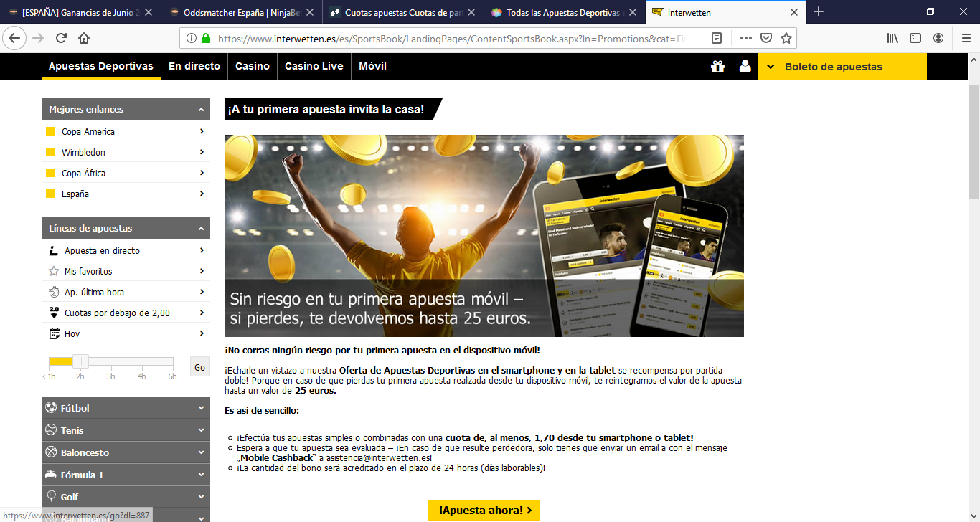Close the Todas las Apuestas Deportivas tab
This screenshot has width=980, height=522.
633,12
